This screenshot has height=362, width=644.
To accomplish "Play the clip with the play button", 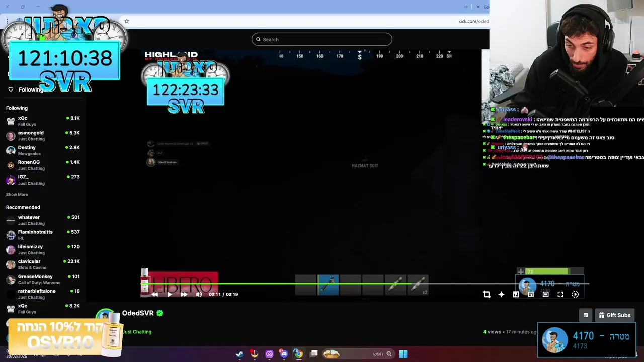I will pos(169,294).
